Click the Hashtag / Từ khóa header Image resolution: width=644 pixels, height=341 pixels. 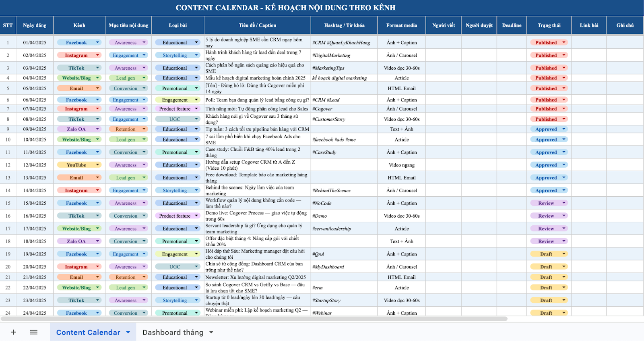[344, 25]
